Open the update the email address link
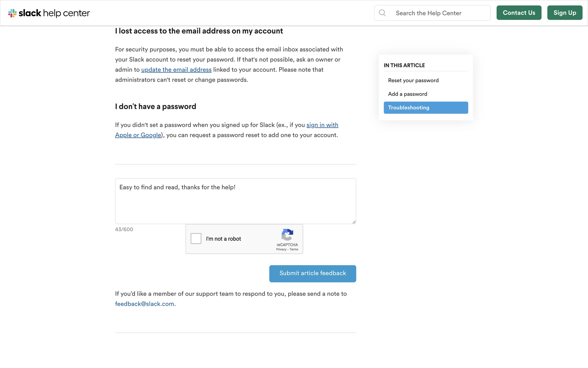This screenshot has height=368, width=588. [x=176, y=70]
